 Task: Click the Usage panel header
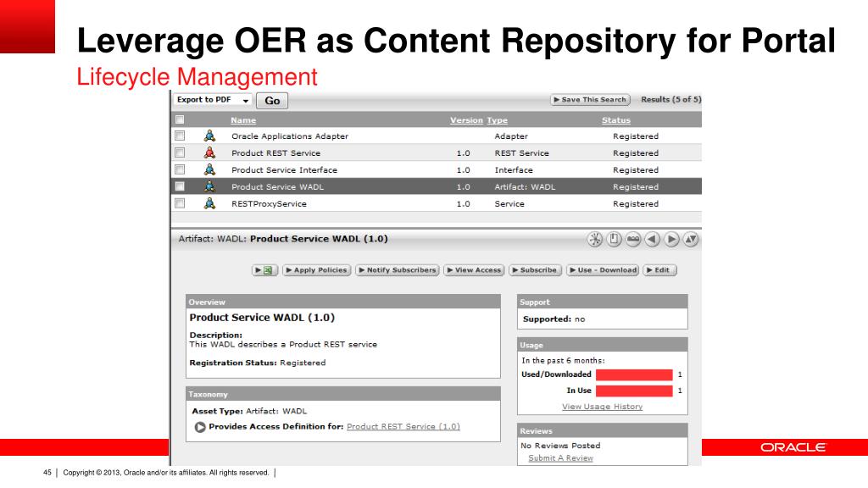point(603,345)
